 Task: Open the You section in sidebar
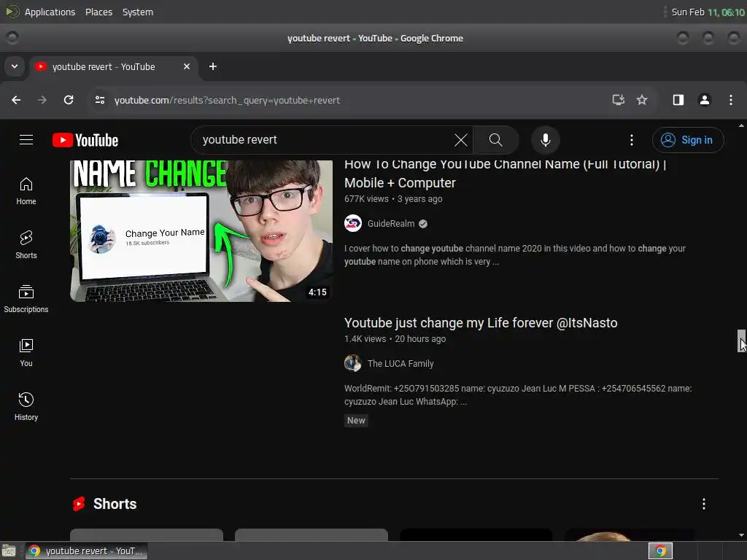(26, 352)
